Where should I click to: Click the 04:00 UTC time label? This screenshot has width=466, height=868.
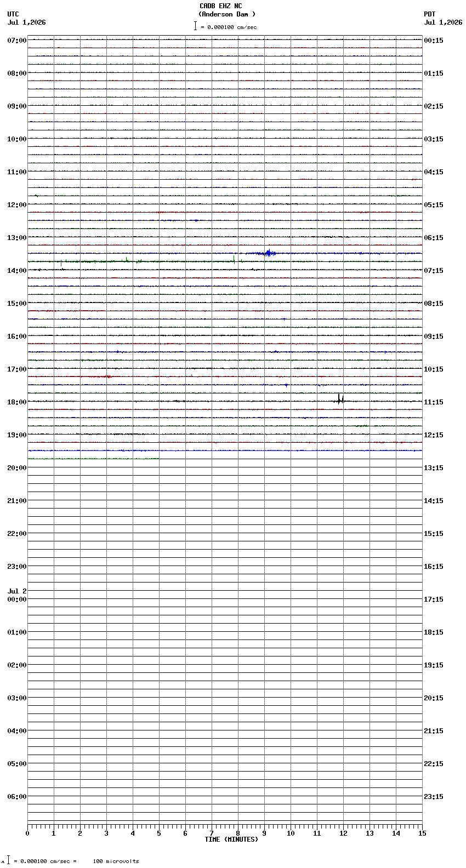(x=17, y=731)
